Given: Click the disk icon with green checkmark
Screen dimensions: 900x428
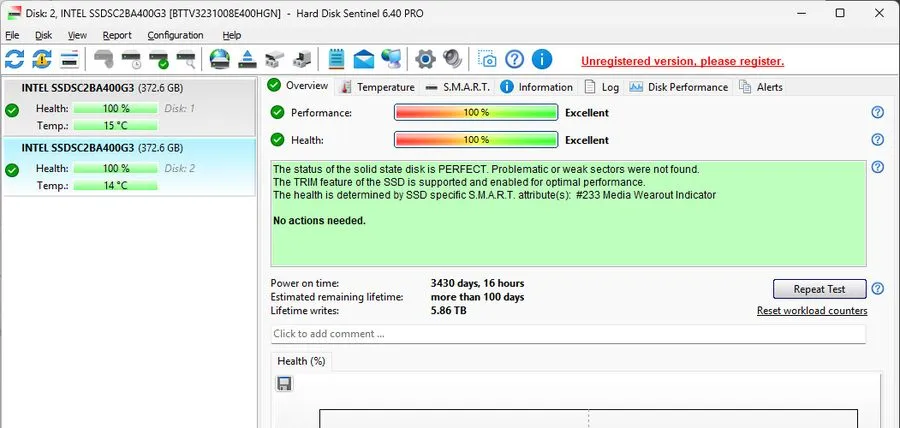Looking at the screenshot, I should (159, 59).
